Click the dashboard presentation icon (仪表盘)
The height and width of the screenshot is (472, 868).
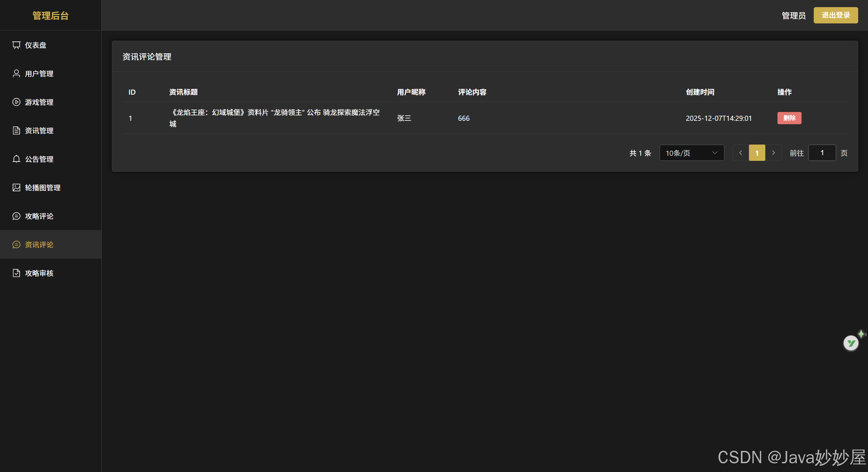click(16, 45)
